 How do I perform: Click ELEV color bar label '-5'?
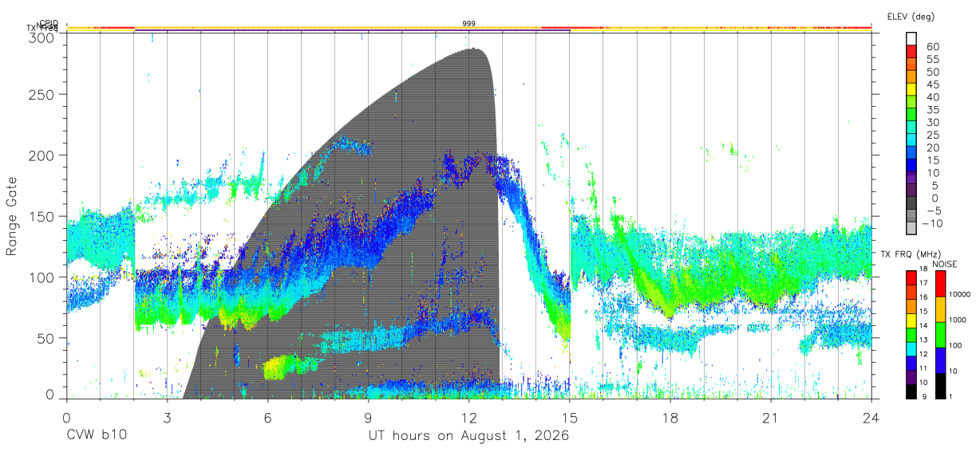[x=933, y=211]
